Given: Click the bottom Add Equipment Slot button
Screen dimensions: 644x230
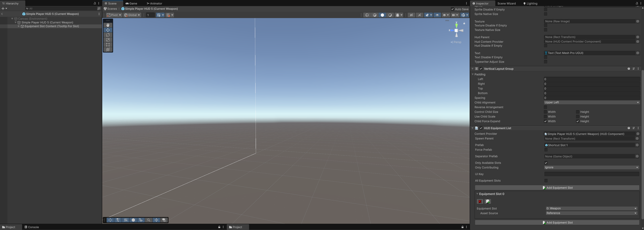Looking at the screenshot, I should (557, 222).
